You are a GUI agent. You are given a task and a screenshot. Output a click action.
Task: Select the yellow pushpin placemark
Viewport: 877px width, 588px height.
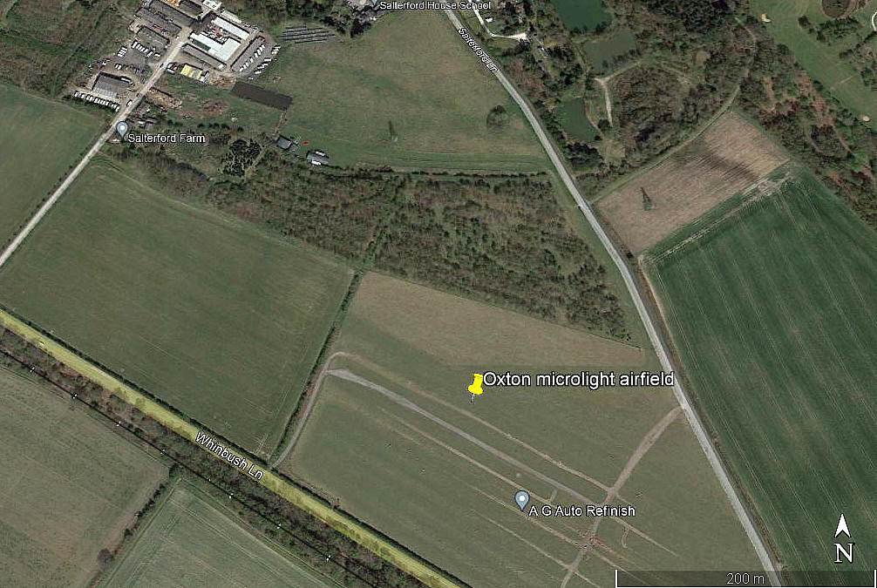click(475, 386)
